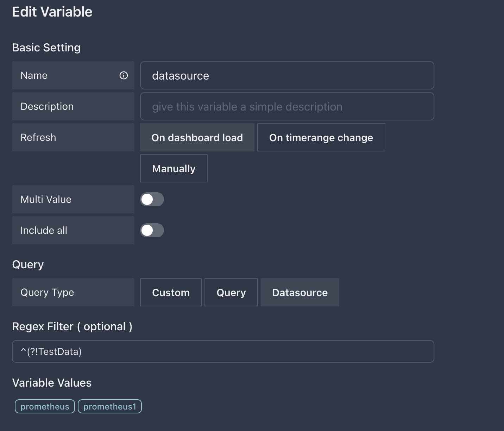
Task: Click the Edit Variable heading
Action: click(52, 12)
